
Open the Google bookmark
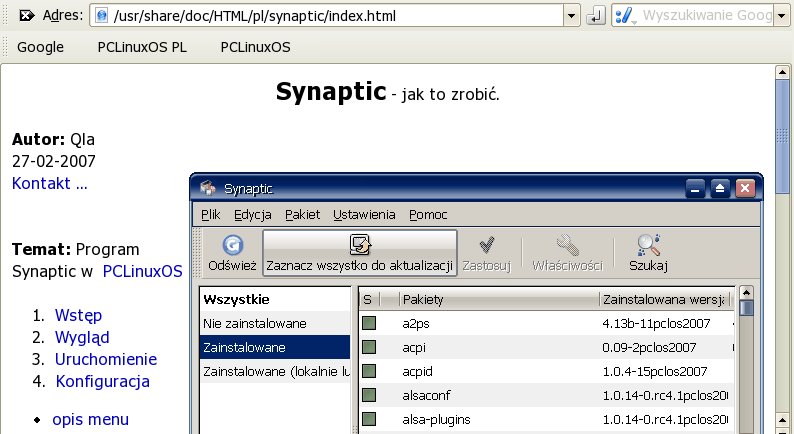[41, 47]
